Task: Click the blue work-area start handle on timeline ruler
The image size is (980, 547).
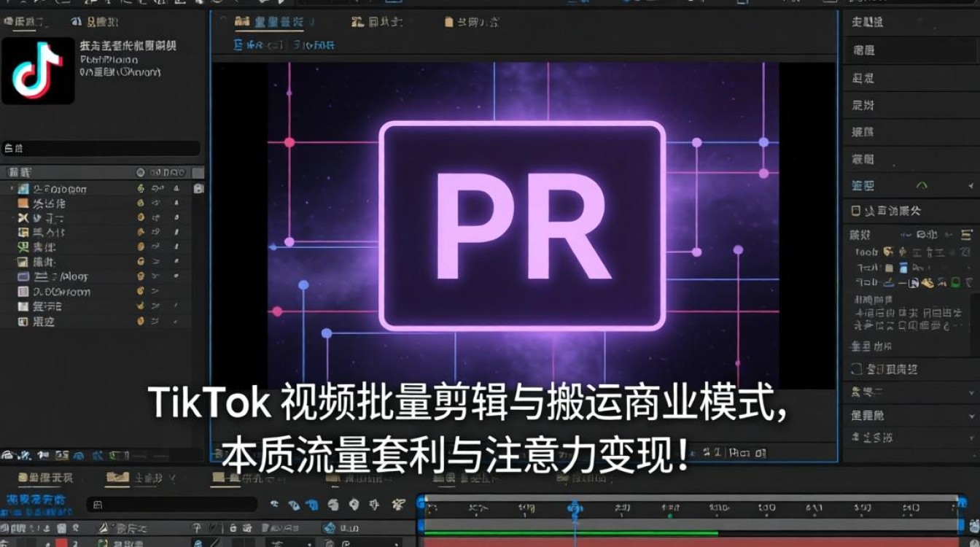Action: coord(421,503)
